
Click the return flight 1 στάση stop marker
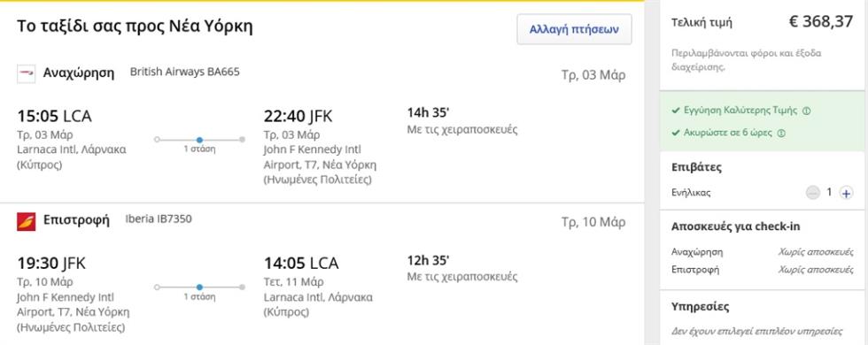coord(199,287)
